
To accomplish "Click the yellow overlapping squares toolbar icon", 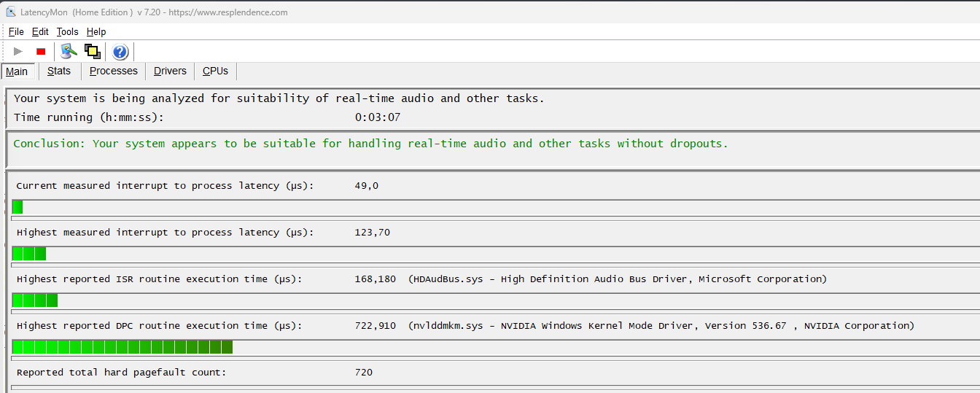I will pyautogui.click(x=92, y=51).
